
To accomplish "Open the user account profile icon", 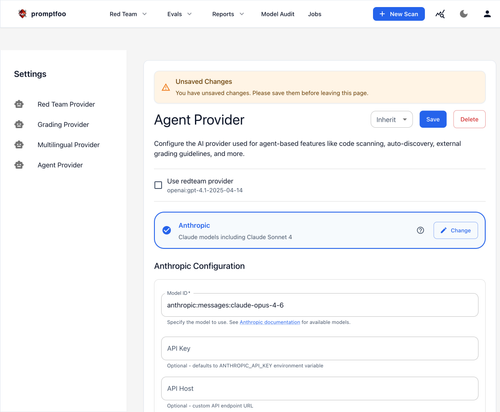I will tap(487, 14).
